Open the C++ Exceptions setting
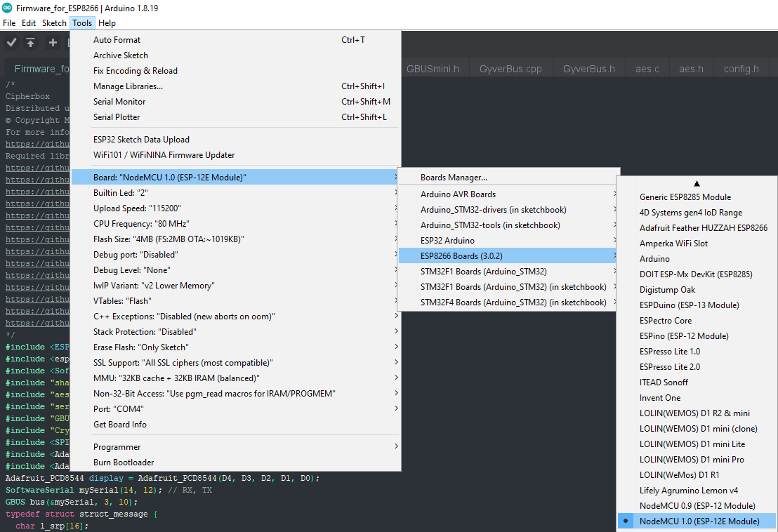This screenshot has width=778, height=532. (x=236, y=317)
